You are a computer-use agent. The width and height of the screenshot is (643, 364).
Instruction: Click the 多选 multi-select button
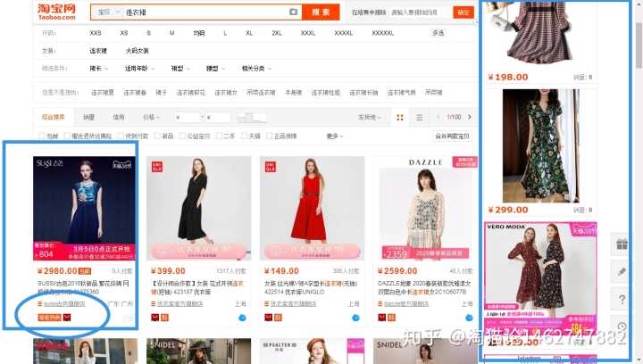pos(438,33)
